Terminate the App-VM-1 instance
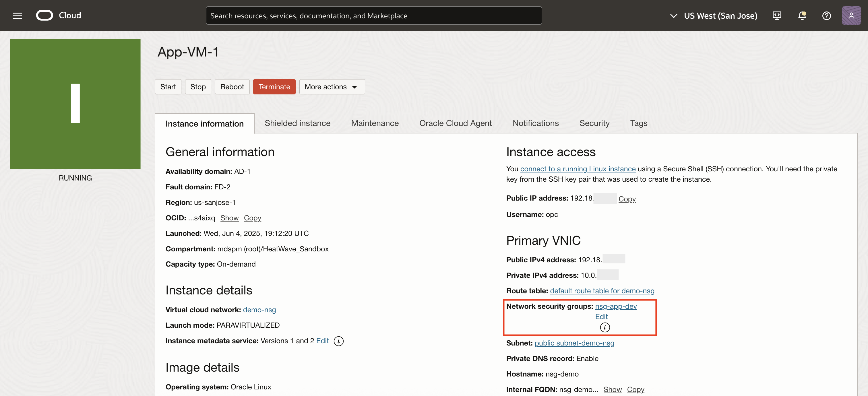Image resolution: width=868 pixels, height=396 pixels. 274,87
